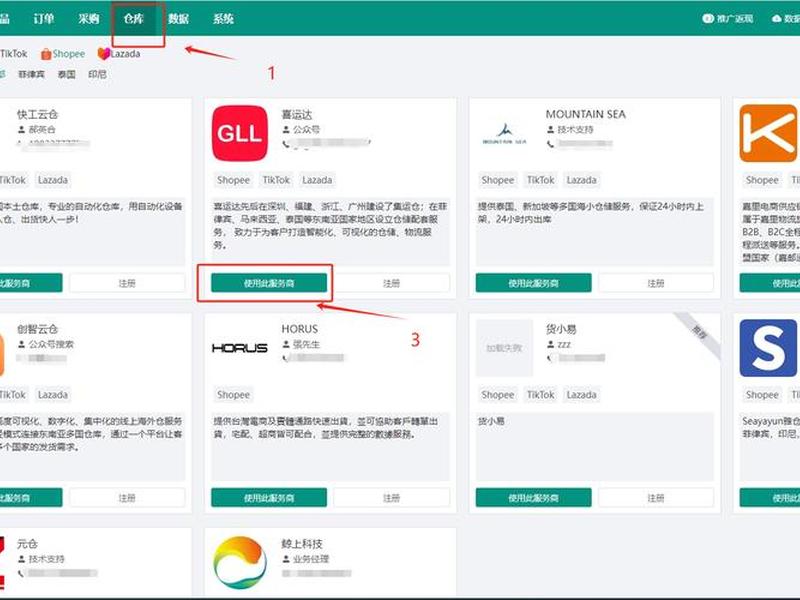800x600 pixels.
Task: Click the 喜运达 description text
Action: 330,226
